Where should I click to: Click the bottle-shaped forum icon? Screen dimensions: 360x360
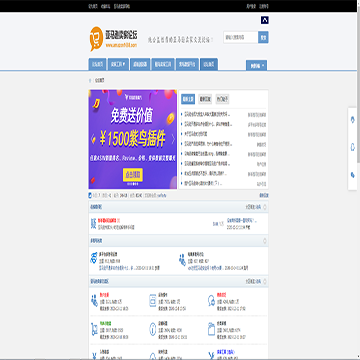coord(211,329)
